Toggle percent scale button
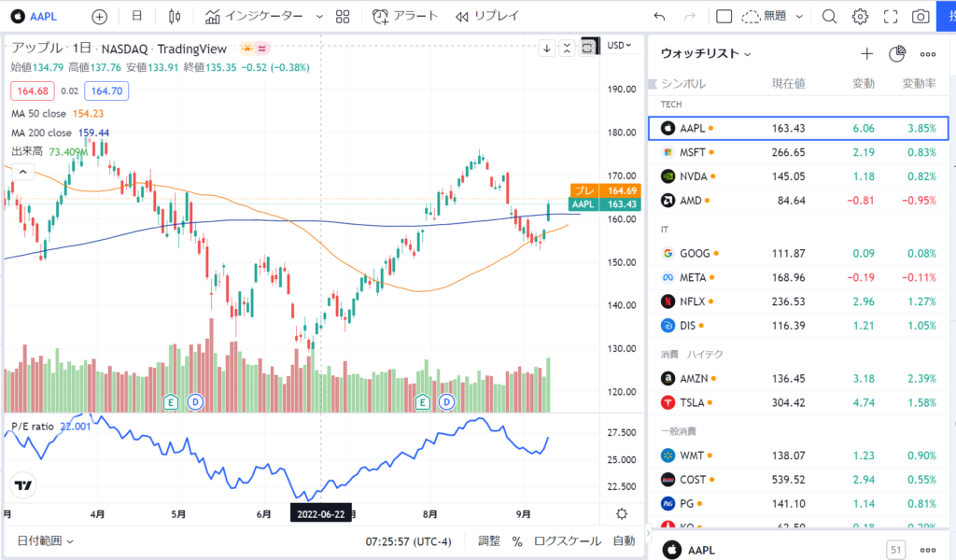 coord(517,540)
